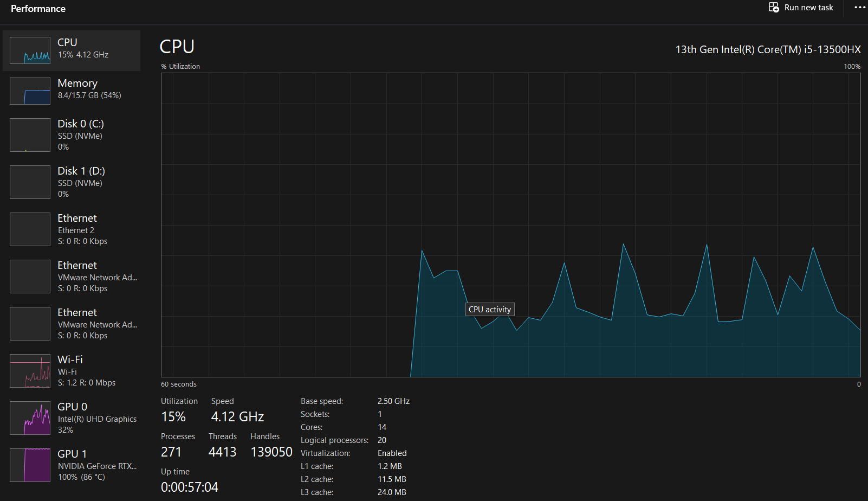Screen dimensions: 868x501
Task: Open the three-dots more options menu
Action: tap(860, 8)
